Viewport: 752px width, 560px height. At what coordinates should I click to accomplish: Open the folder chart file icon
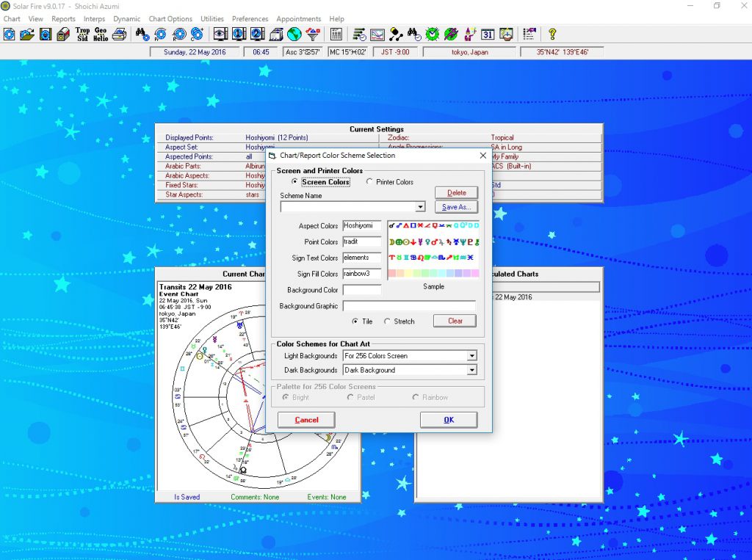click(27, 34)
